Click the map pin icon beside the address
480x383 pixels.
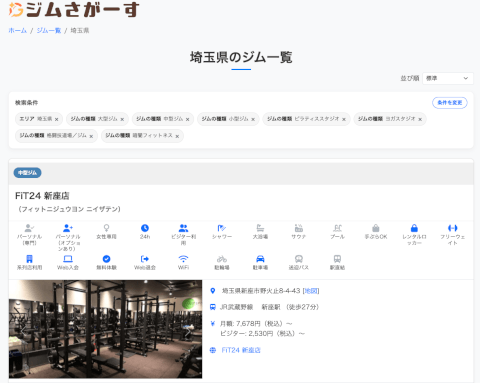click(x=213, y=291)
